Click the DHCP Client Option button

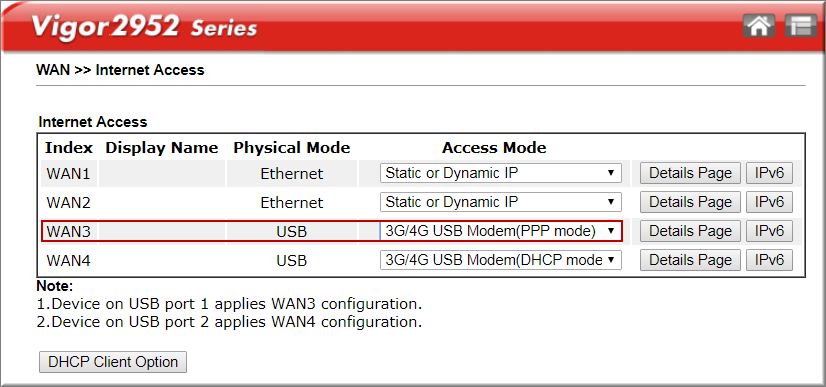tap(113, 362)
